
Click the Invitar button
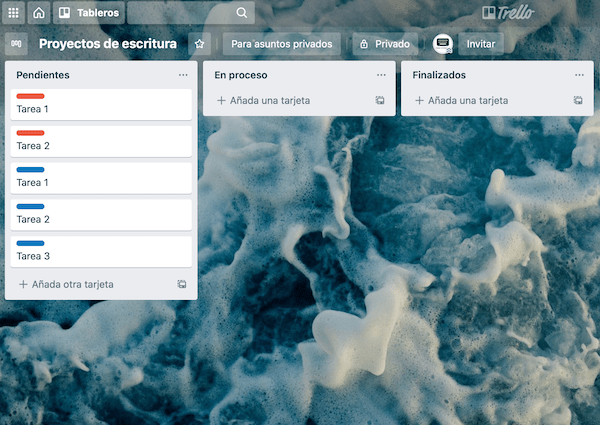(481, 44)
